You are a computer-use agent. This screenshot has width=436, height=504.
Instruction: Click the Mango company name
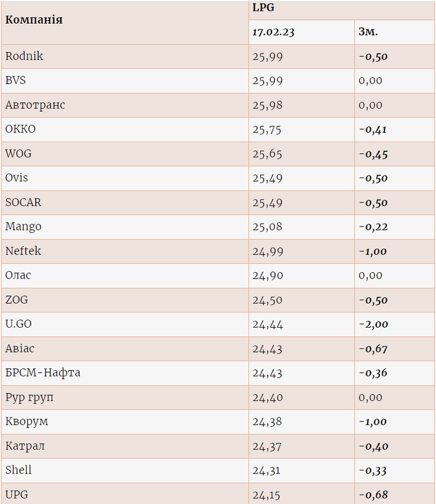click(x=23, y=227)
